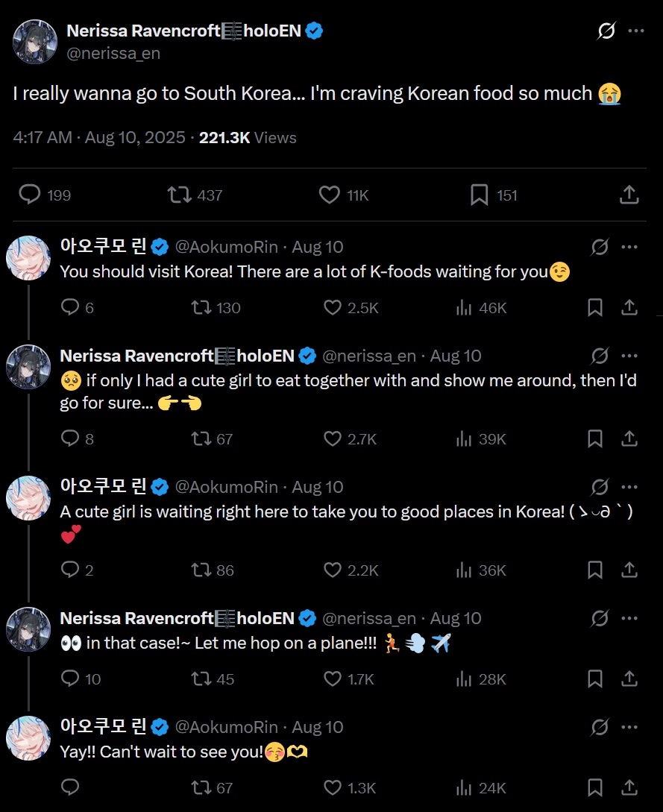Open more options on the 'cute girl to eat together' reply
This screenshot has width=663, height=812.
(629, 356)
